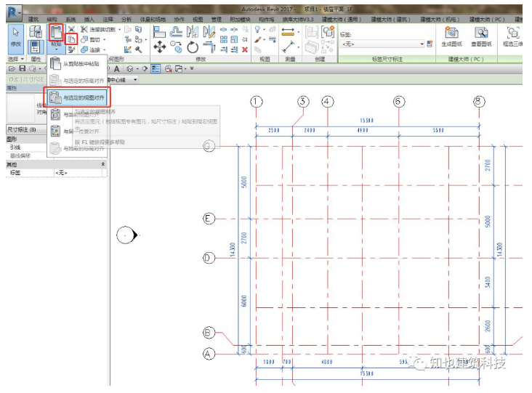Viewport: 532px width, 393px height.
Task: Click the 连接端切割 button
Action: pos(99,30)
